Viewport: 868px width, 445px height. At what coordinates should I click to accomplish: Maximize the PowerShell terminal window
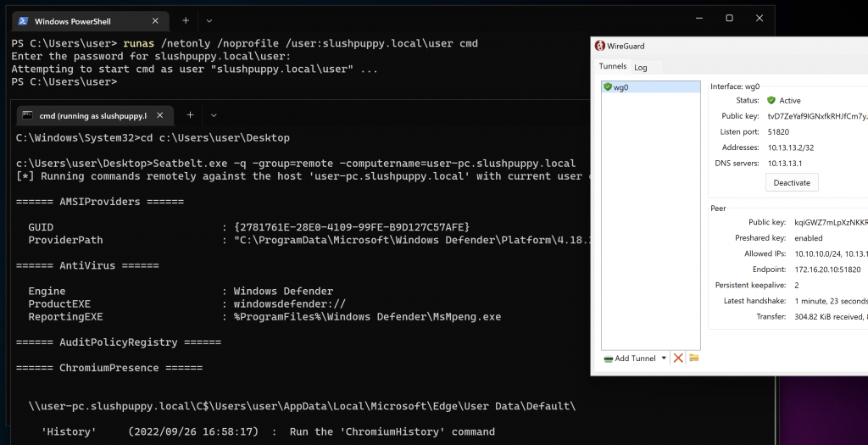(x=728, y=18)
